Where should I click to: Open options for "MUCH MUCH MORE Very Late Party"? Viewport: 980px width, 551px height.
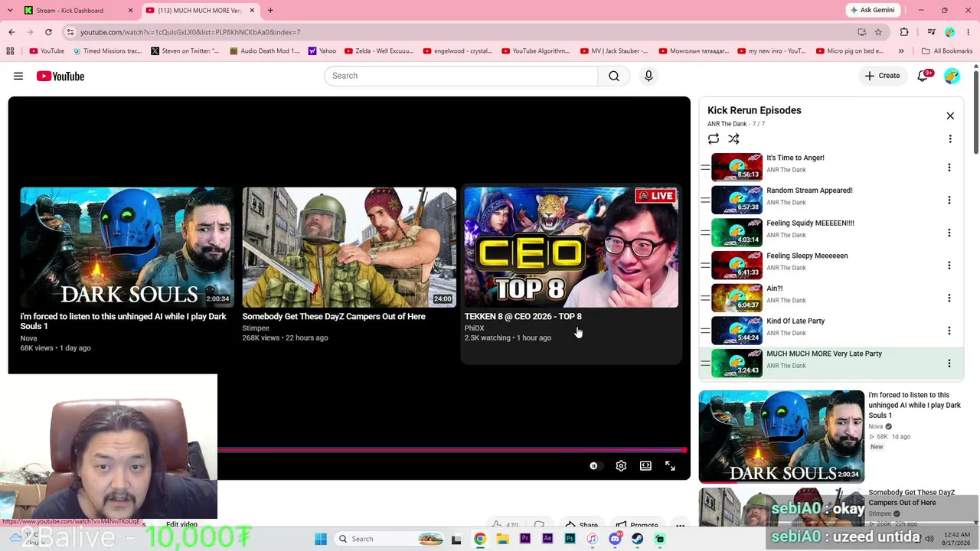pyautogui.click(x=949, y=364)
